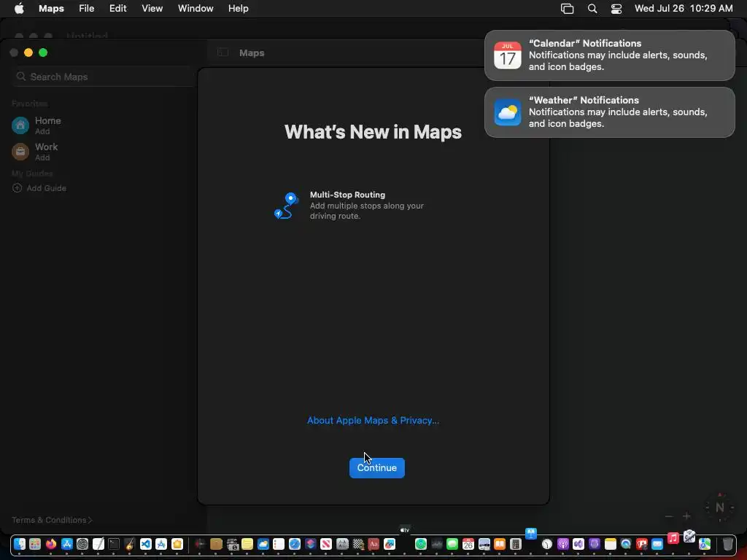Click the yellow minimize button of Maps

(x=28, y=52)
